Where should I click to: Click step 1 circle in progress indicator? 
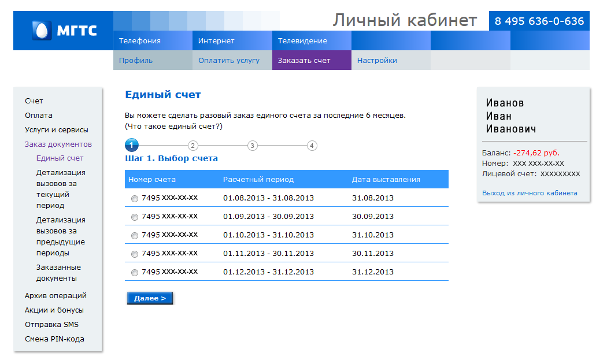pyautogui.click(x=132, y=146)
